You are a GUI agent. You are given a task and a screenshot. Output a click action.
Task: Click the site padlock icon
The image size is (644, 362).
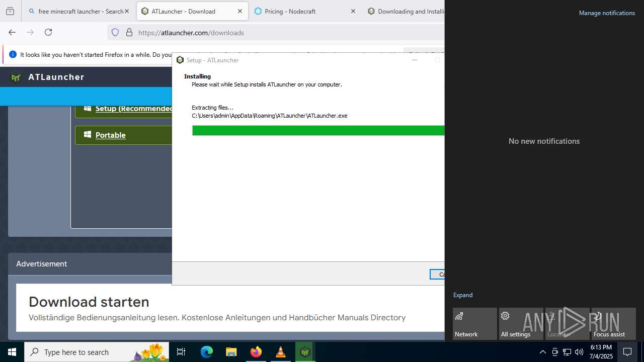click(x=129, y=32)
